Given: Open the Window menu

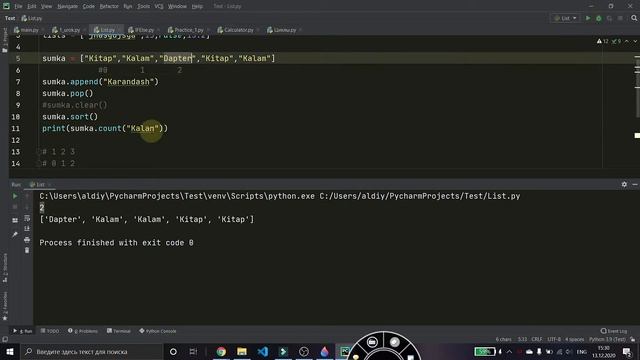Looking at the screenshot, I should click(x=177, y=7).
